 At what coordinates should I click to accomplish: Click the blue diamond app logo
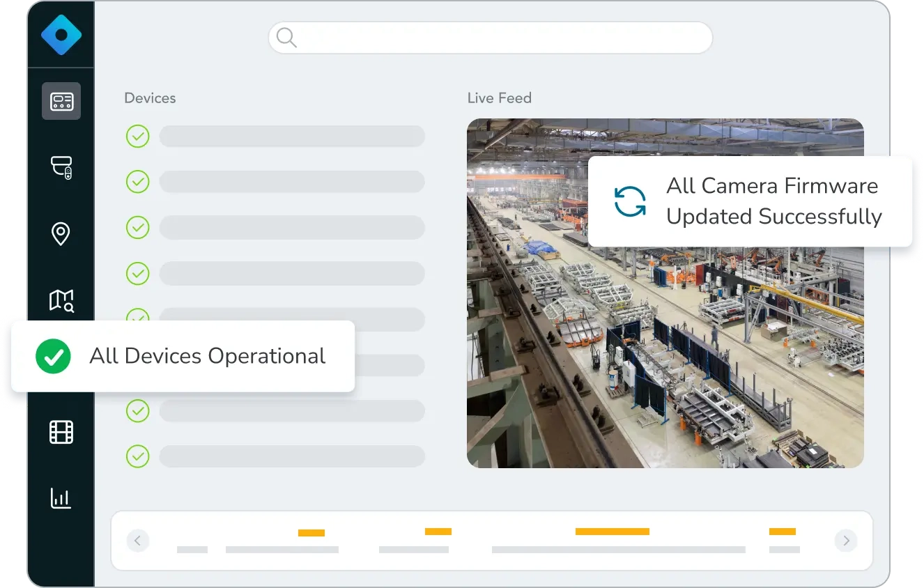point(61,34)
